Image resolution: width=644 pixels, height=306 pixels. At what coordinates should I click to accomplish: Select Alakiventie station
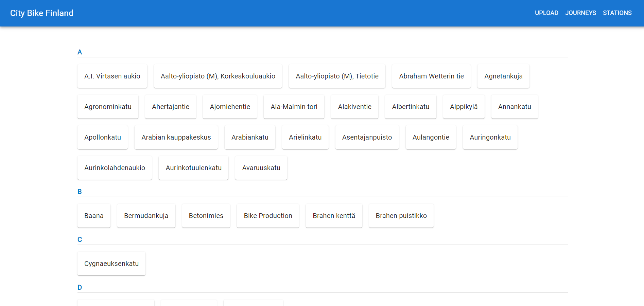(354, 107)
